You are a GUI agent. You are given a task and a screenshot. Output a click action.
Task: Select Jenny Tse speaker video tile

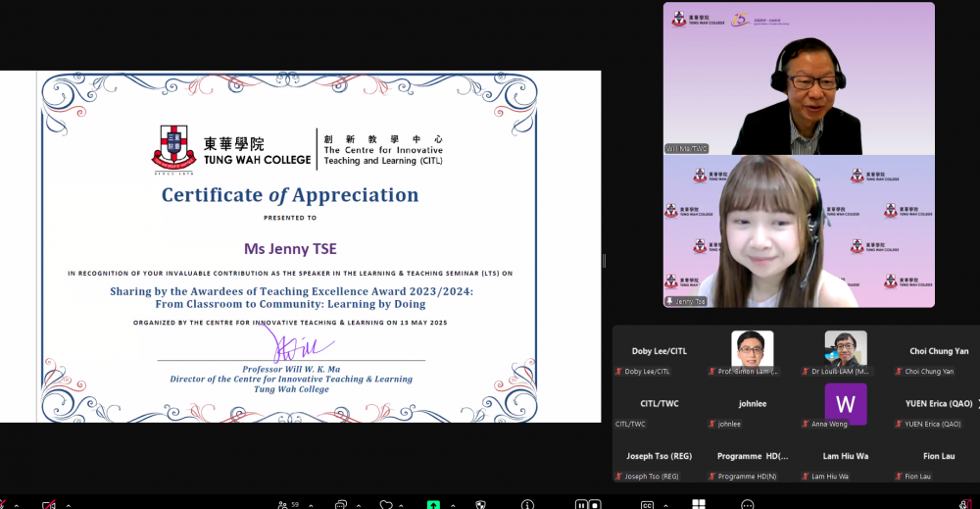coord(799,231)
